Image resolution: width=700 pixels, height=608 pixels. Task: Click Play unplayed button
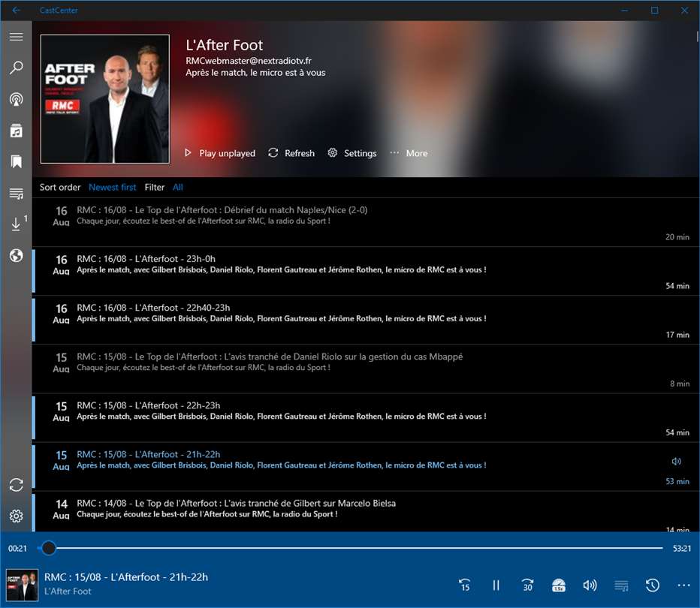pyautogui.click(x=220, y=153)
